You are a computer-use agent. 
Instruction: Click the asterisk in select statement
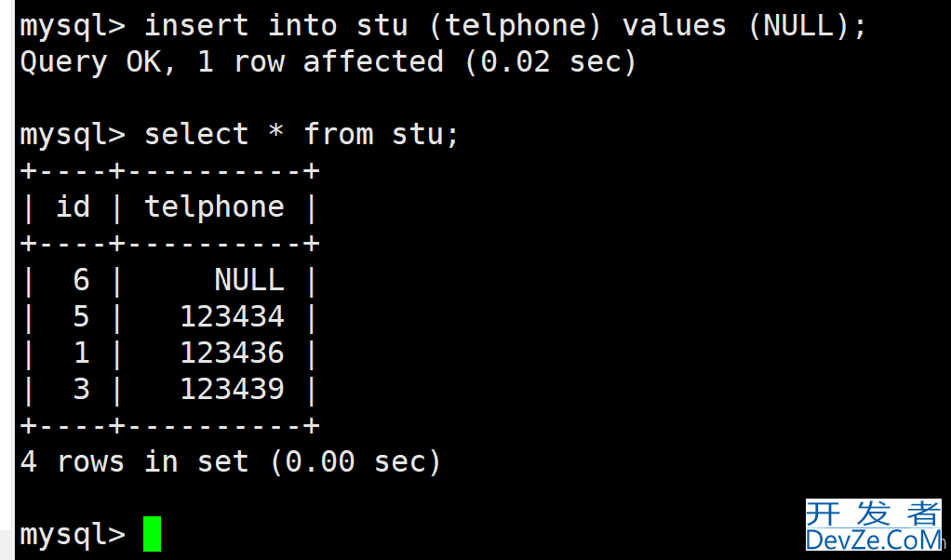276,131
